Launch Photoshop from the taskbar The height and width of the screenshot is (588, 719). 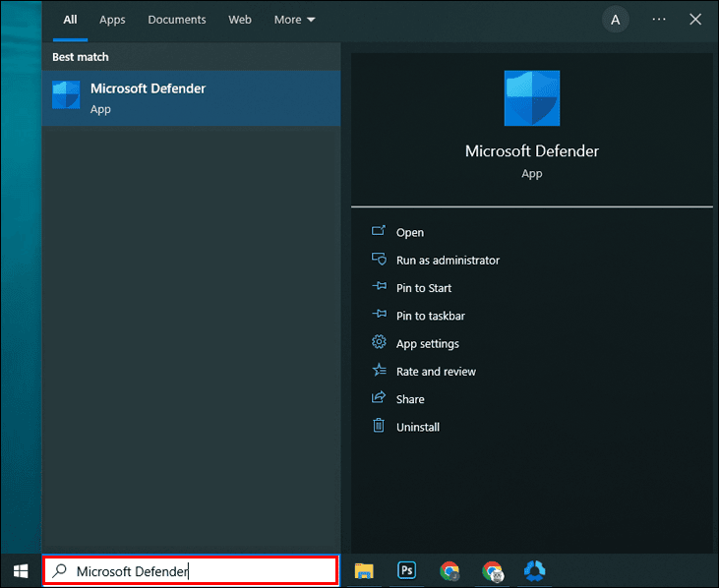[x=406, y=570]
